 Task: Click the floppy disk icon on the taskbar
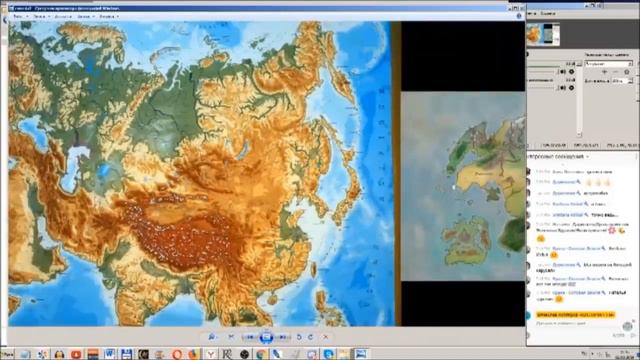127,354
